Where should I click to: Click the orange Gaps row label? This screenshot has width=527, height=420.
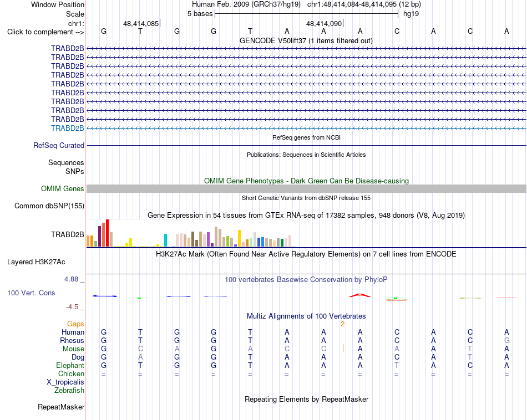(75, 324)
